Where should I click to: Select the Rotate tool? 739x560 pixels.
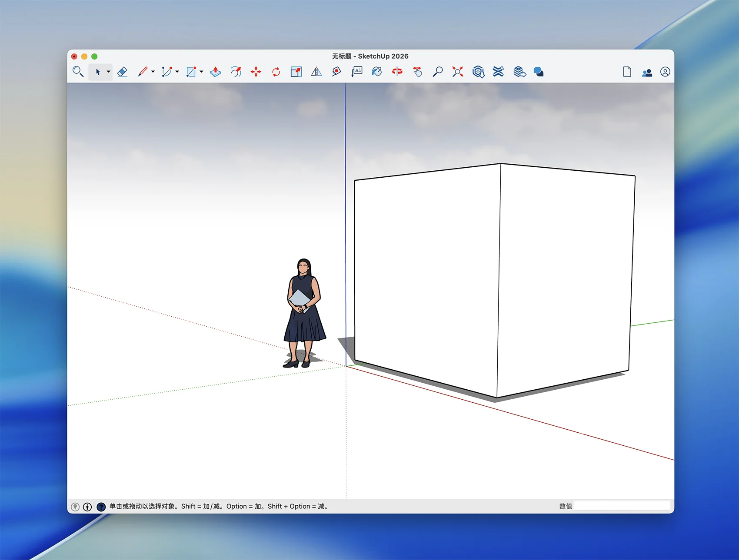pos(276,72)
